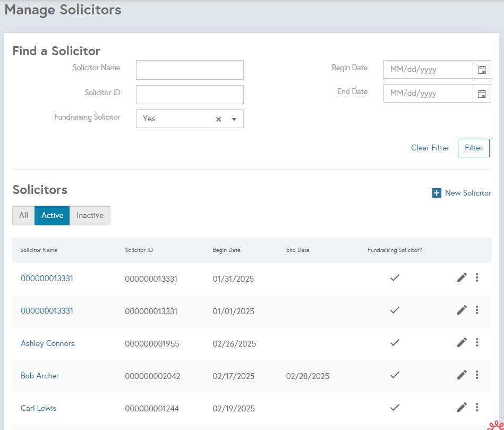
Task: Focus the Solicitor Name input field
Action: (190, 70)
